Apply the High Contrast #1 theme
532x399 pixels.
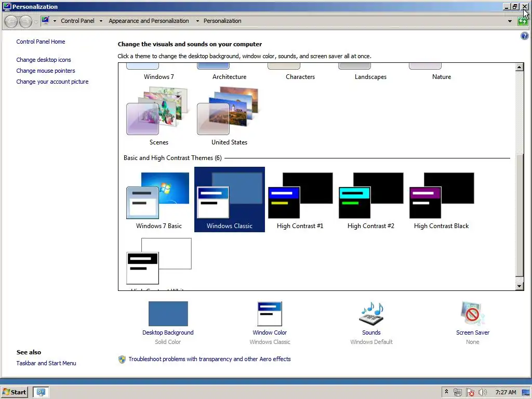(x=300, y=199)
